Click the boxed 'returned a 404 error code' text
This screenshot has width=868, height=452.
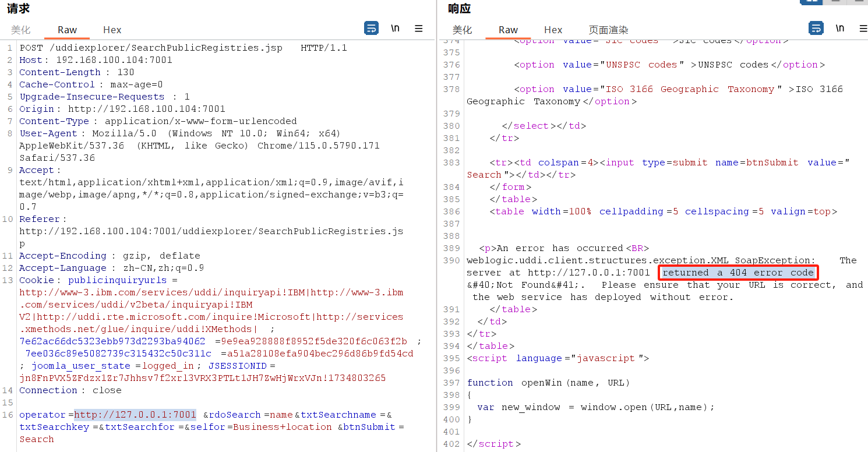click(738, 273)
